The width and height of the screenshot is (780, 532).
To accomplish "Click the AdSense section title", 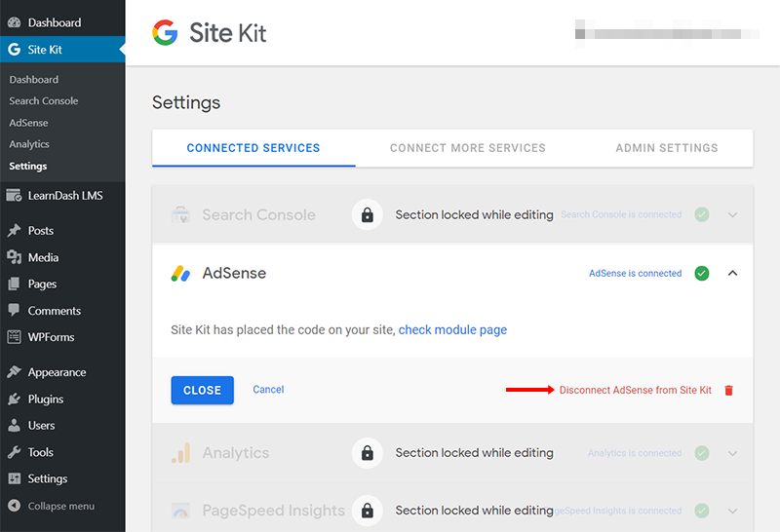I will 234,273.
